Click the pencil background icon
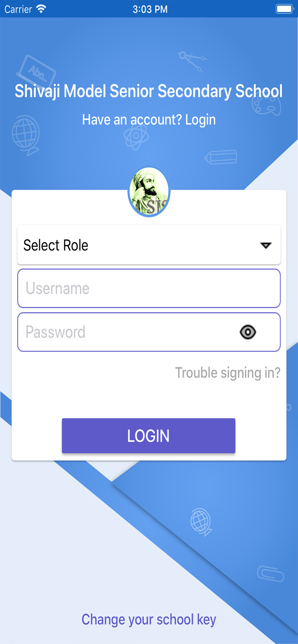The image size is (298, 644). click(x=220, y=157)
